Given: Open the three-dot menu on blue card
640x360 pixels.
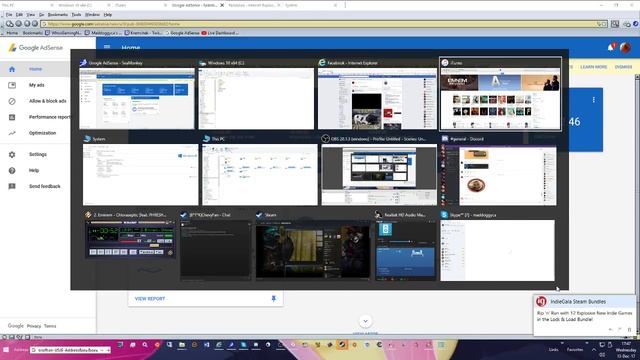Looking at the screenshot, I should point(593,100).
